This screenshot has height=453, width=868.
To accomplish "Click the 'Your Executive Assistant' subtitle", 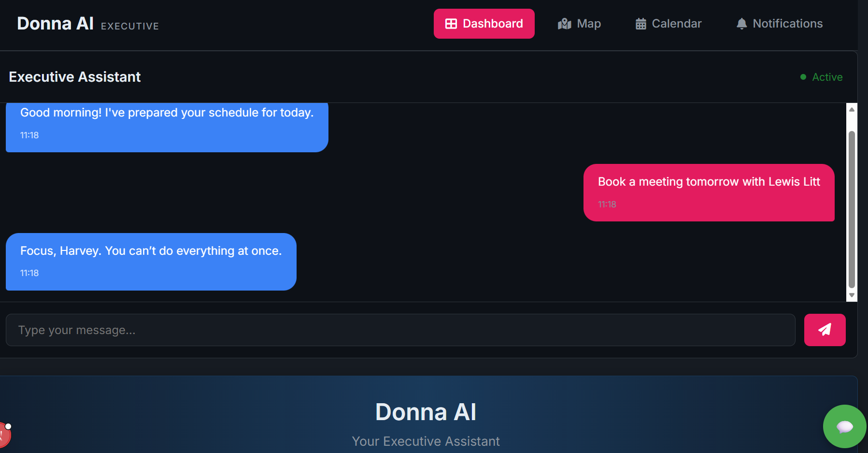I will (426, 441).
